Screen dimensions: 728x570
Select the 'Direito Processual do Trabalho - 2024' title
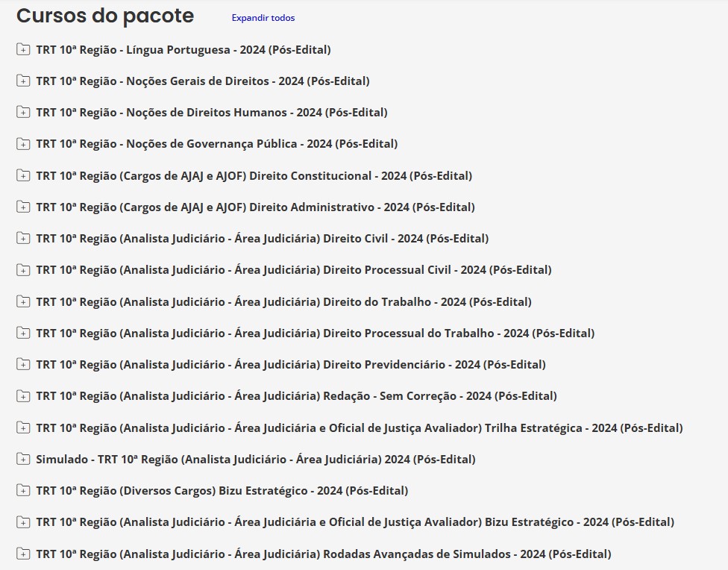[316, 333]
